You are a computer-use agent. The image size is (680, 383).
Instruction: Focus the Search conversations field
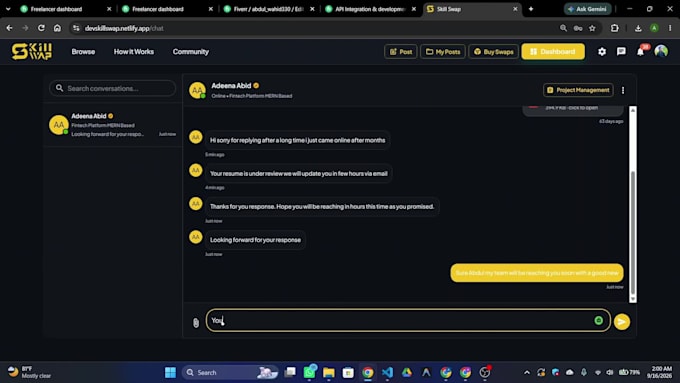coord(113,88)
